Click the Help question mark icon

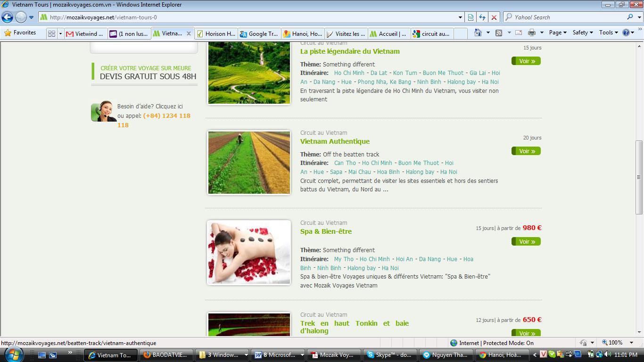pyautogui.click(x=626, y=33)
